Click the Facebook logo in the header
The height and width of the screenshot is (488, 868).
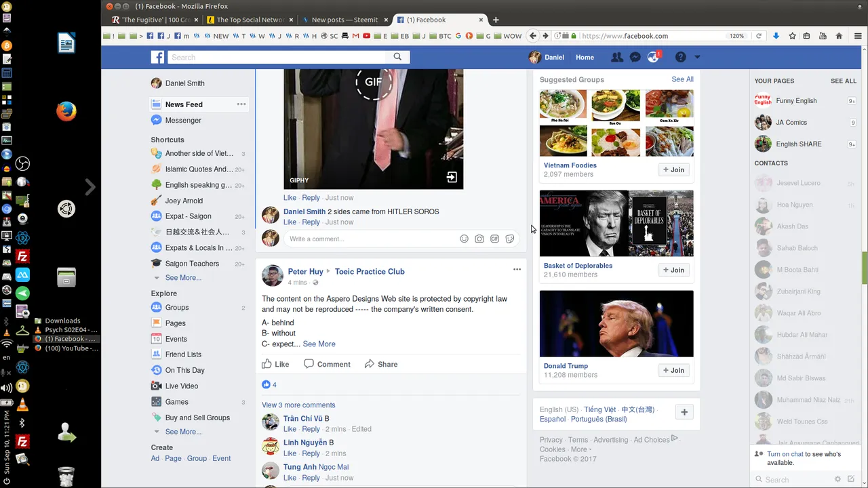157,58
